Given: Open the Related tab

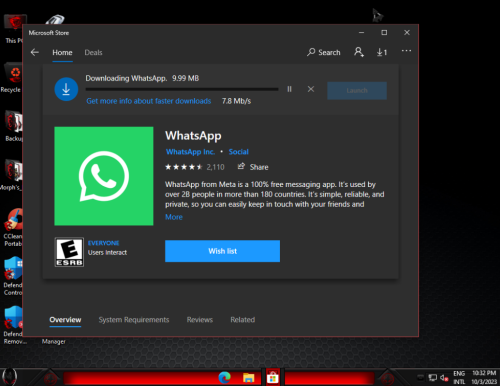Looking at the screenshot, I should coord(242,320).
